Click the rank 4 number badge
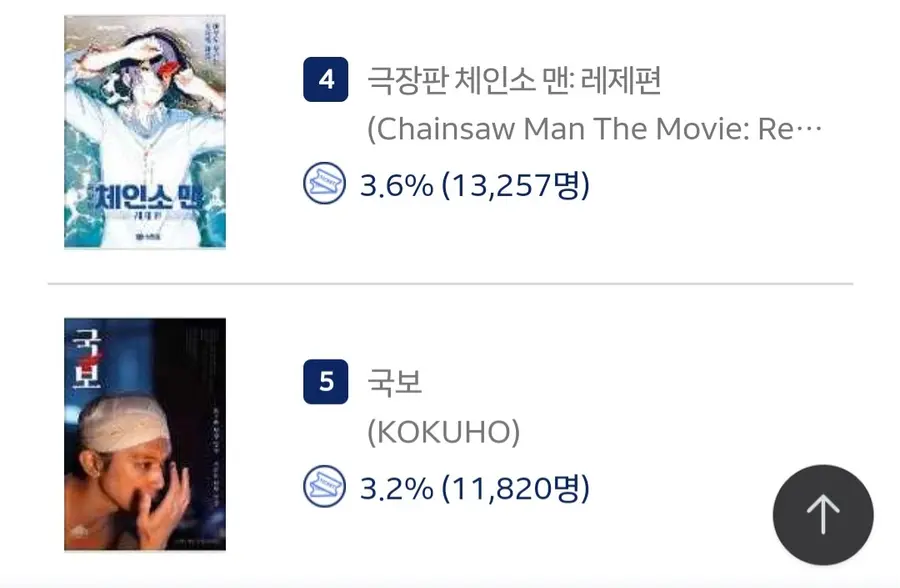Image resolution: width=900 pixels, height=588 pixels. pos(326,79)
